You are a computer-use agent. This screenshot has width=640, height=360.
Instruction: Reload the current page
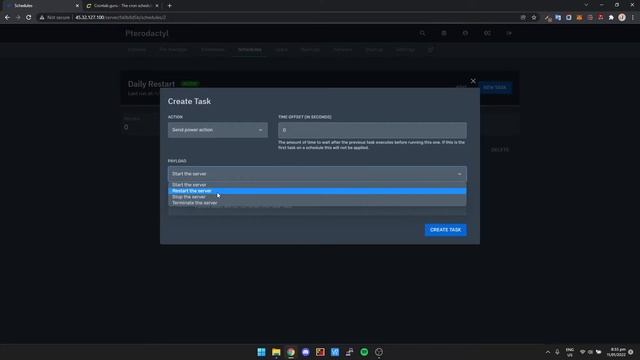tap(29, 18)
